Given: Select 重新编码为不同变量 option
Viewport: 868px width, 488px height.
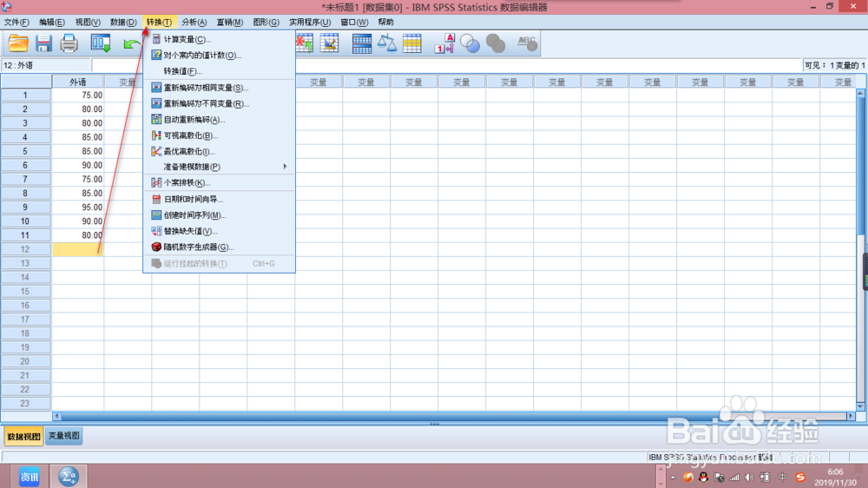Looking at the screenshot, I should 219,103.
